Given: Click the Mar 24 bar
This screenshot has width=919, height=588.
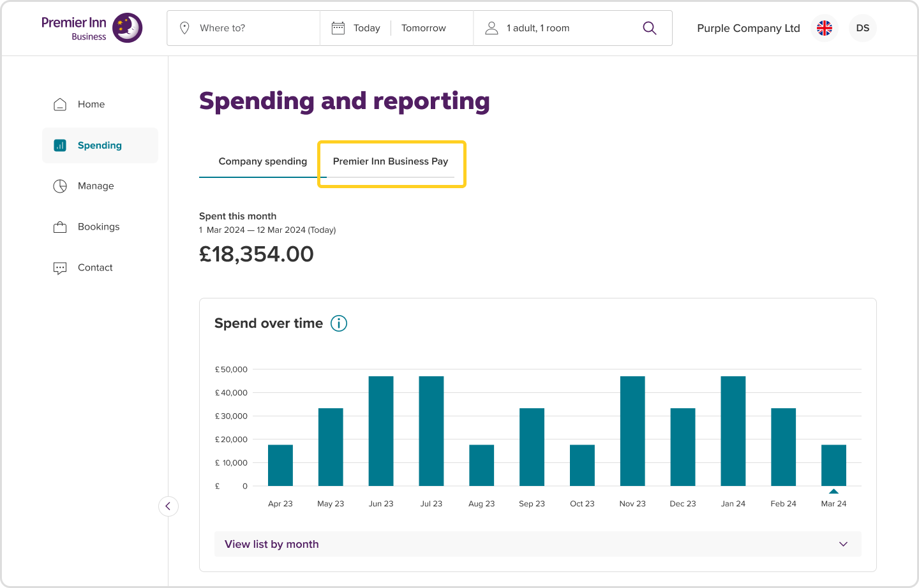Looking at the screenshot, I should [x=834, y=466].
